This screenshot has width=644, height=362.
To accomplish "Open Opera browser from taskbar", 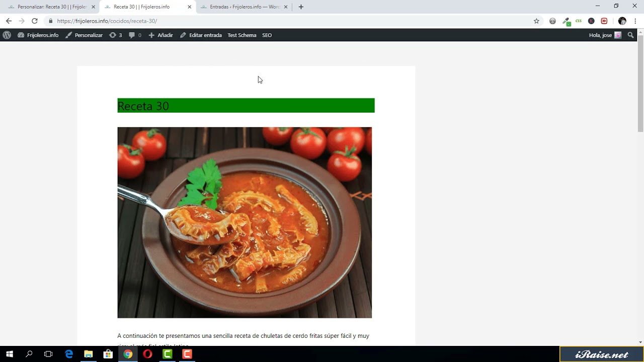I will [x=147, y=354].
